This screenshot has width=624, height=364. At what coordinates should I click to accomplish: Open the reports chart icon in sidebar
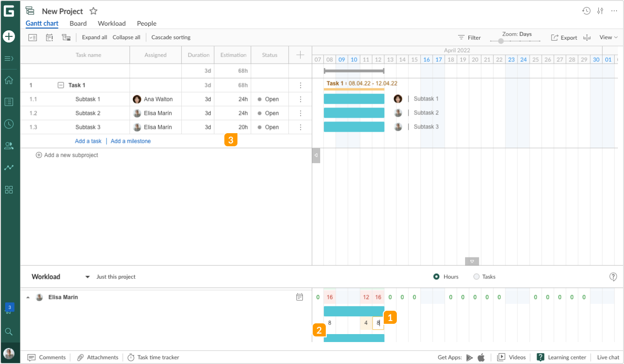coord(9,167)
